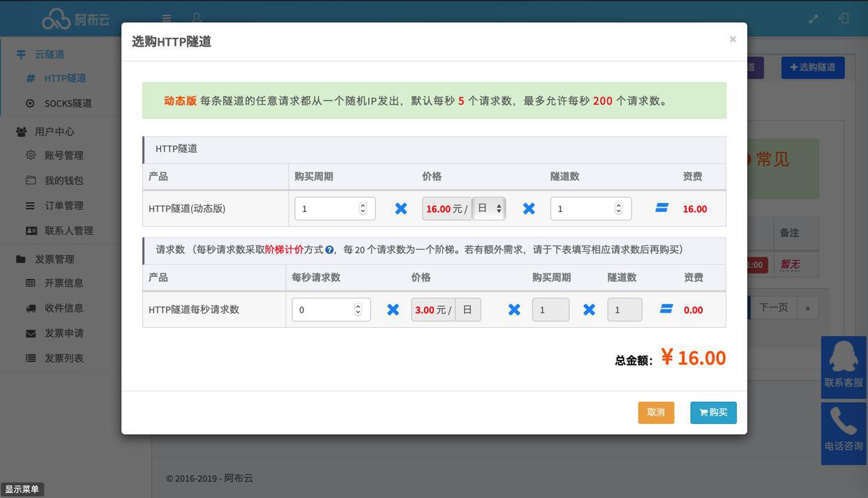Click the 显示菜单 label at bottom-left

pyautogui.click(x=22, y=489)
